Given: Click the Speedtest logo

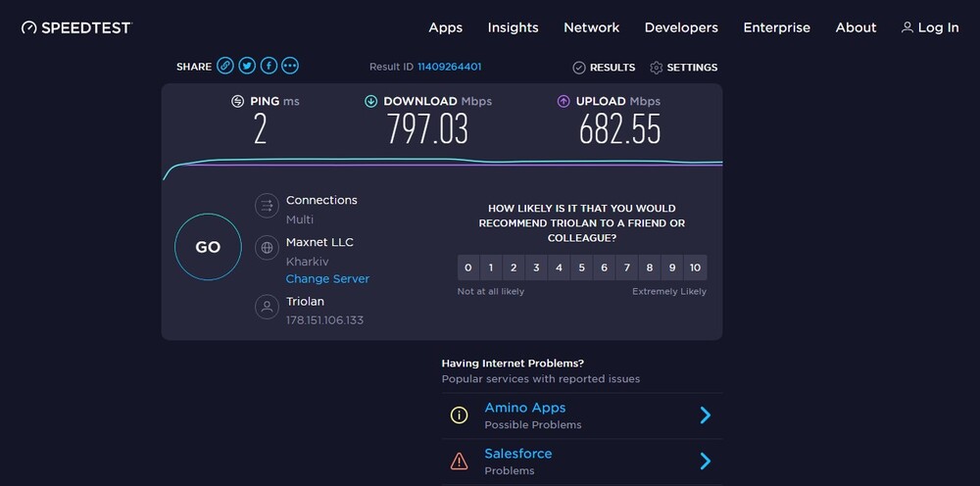Looking at the screenshot, I should (76, 27).
